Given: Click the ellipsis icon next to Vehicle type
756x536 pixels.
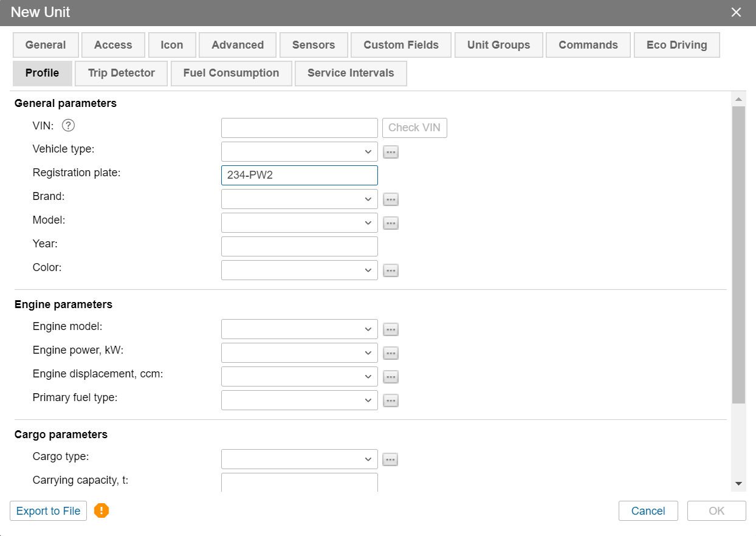Looking at the screenshot, I should 391,152.
